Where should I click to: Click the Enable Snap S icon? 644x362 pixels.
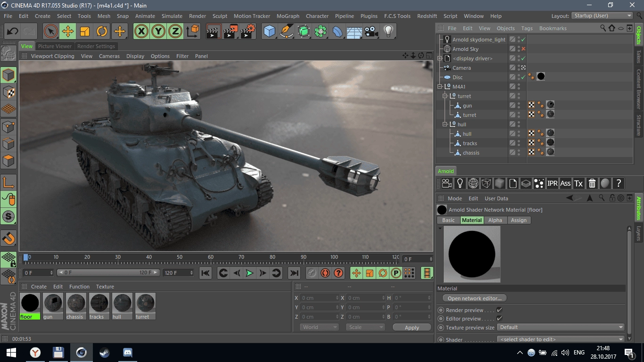8,217
